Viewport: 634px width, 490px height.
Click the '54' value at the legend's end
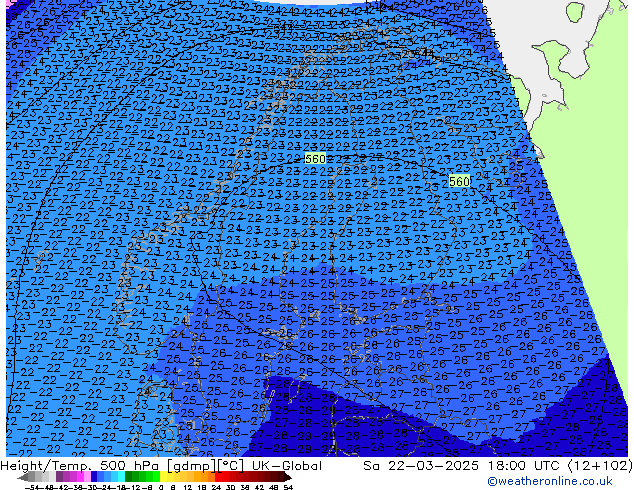coord(288,488)
